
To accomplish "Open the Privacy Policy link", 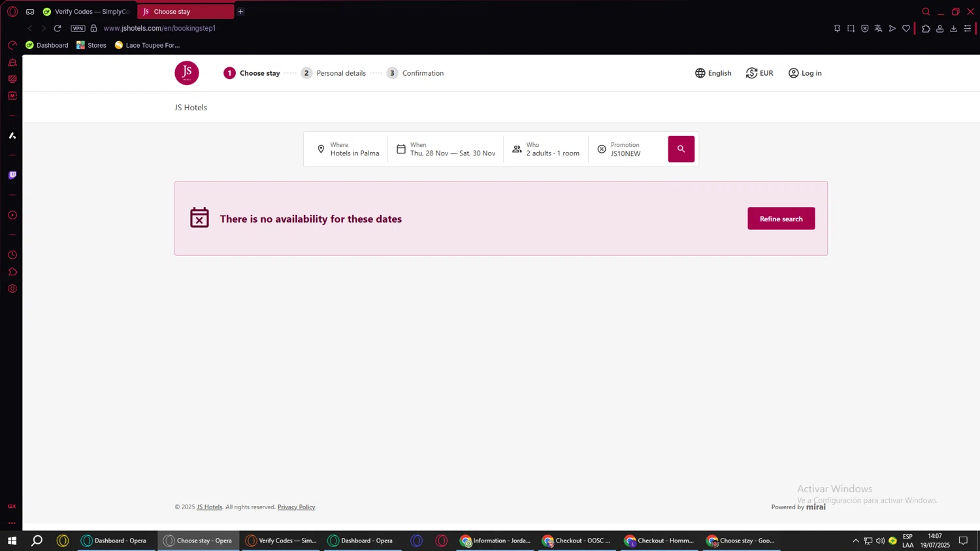I will [296, 507].
